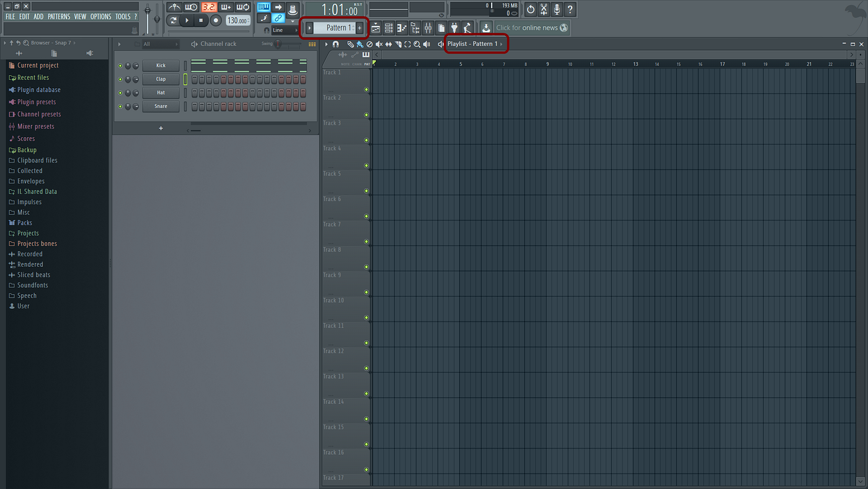
Task: Switch from Pattern to Song mode
Action: (x=173, y=19)
